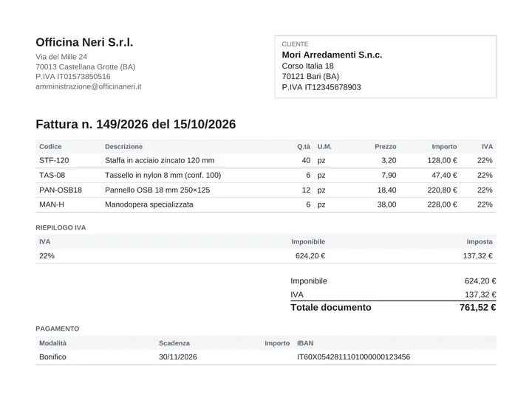
Task: Select 624,20 € in the totals block
Action: [x=480, y=281]
